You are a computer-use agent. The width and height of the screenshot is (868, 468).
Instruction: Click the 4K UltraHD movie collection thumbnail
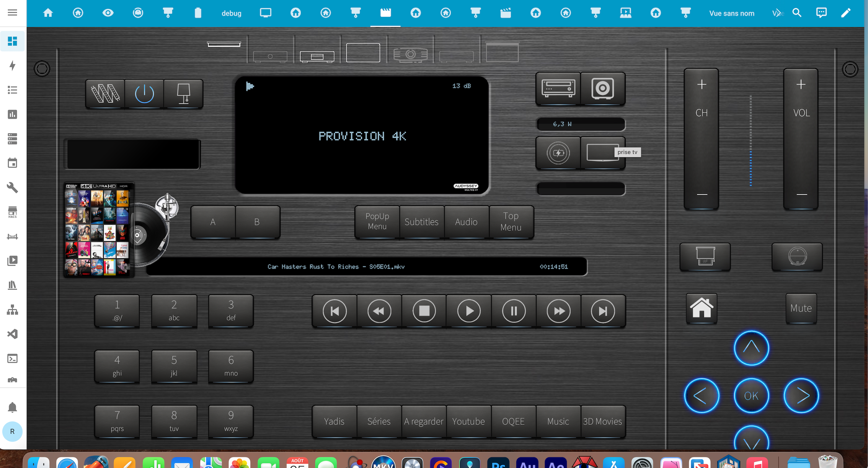point(98,230)
